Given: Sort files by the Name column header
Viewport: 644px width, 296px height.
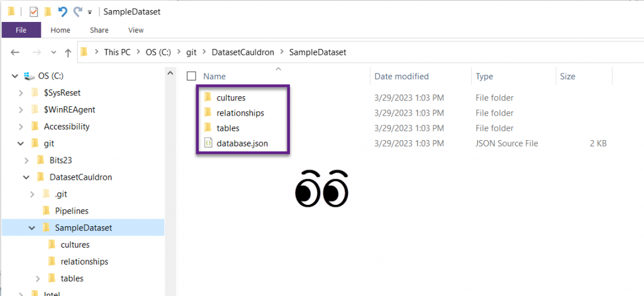Looking at the screenshot, I should pos(214,77).
